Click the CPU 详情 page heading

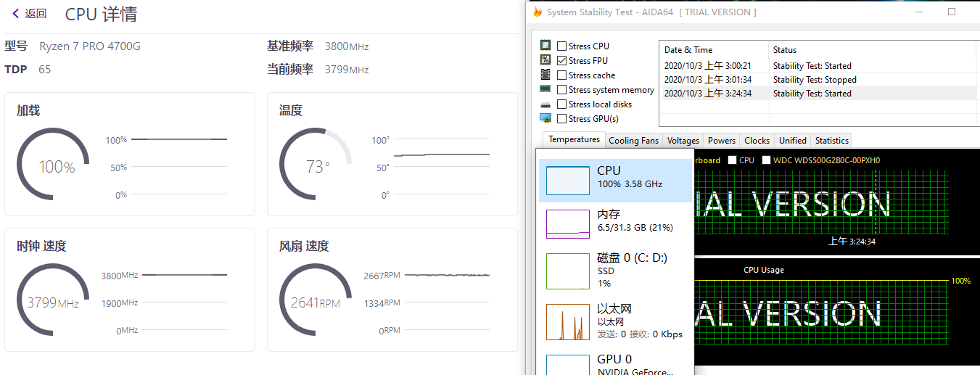101,14
